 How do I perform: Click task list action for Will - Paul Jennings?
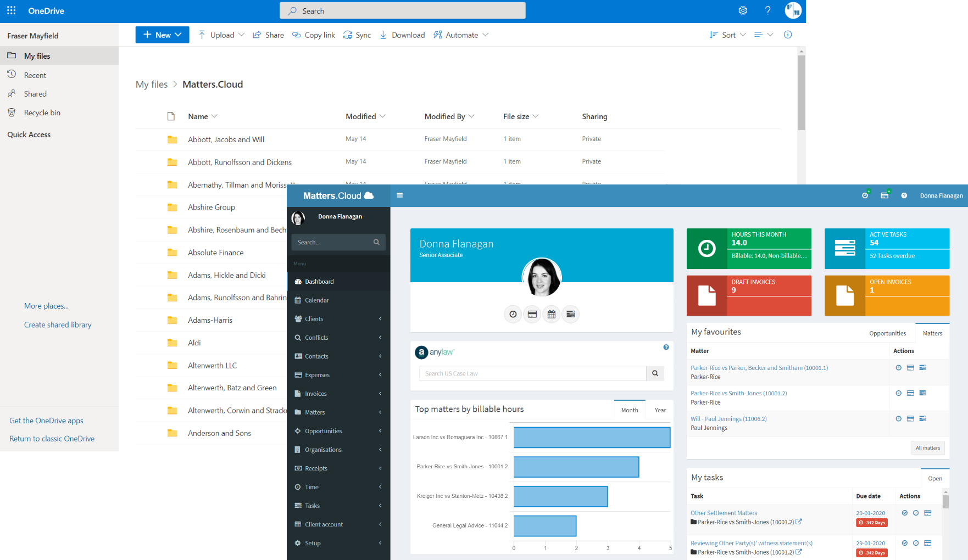tap(923, 418)
